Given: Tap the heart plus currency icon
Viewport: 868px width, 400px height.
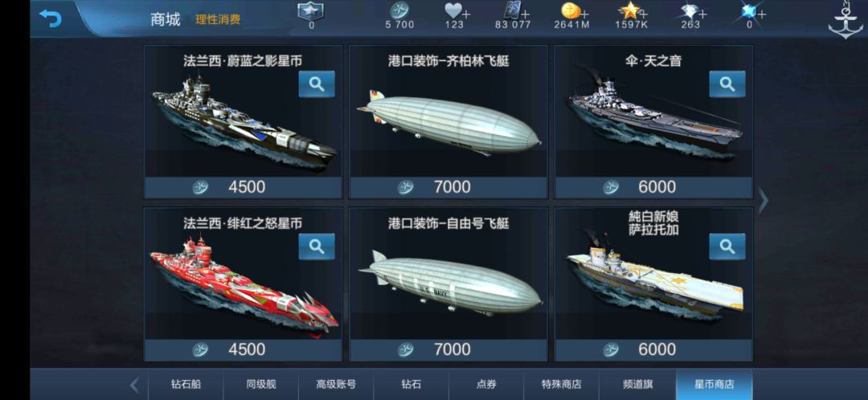Looking at the screenshot, I should 457,11.
